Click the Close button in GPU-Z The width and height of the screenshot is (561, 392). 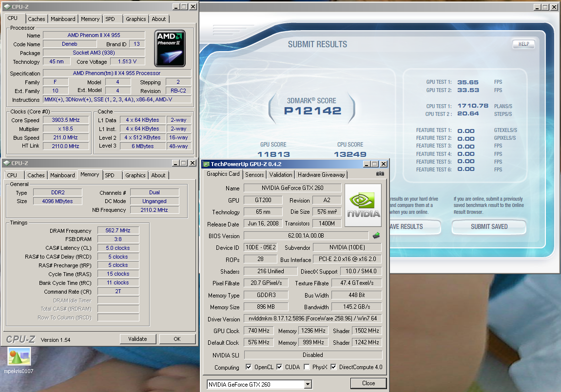[x=368, y=383]
